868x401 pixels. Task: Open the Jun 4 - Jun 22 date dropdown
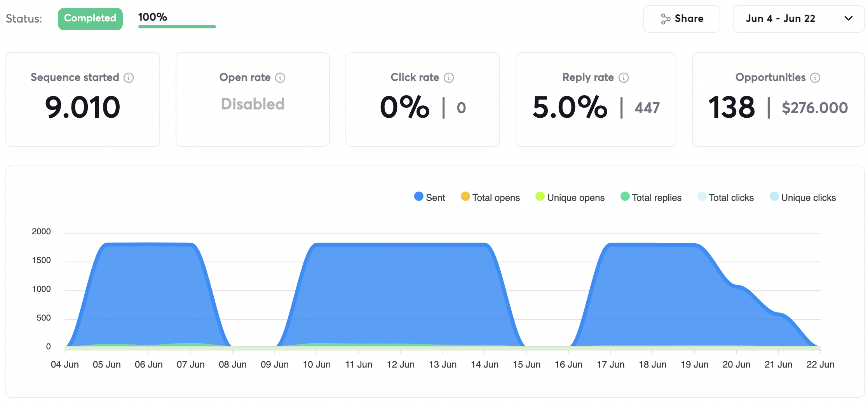coord(780,19)
